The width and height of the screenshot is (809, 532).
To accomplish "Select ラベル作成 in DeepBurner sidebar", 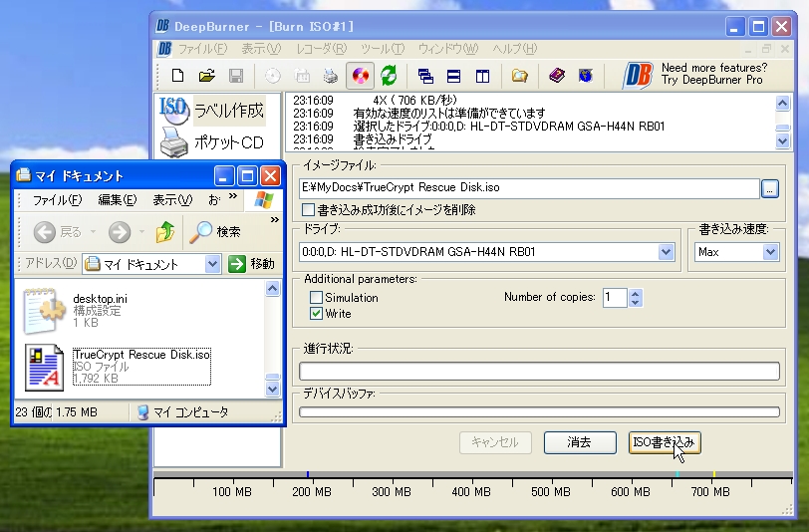I will (212, 110).
